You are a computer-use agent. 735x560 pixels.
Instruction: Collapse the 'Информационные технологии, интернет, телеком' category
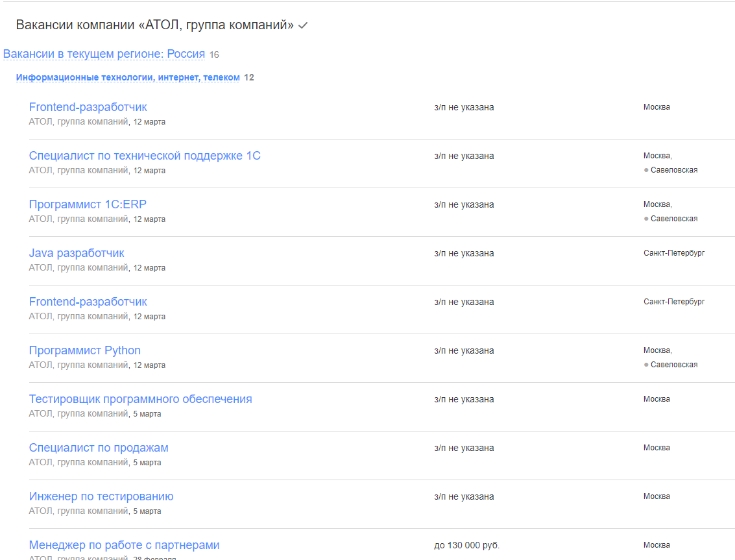coord(128,78)
